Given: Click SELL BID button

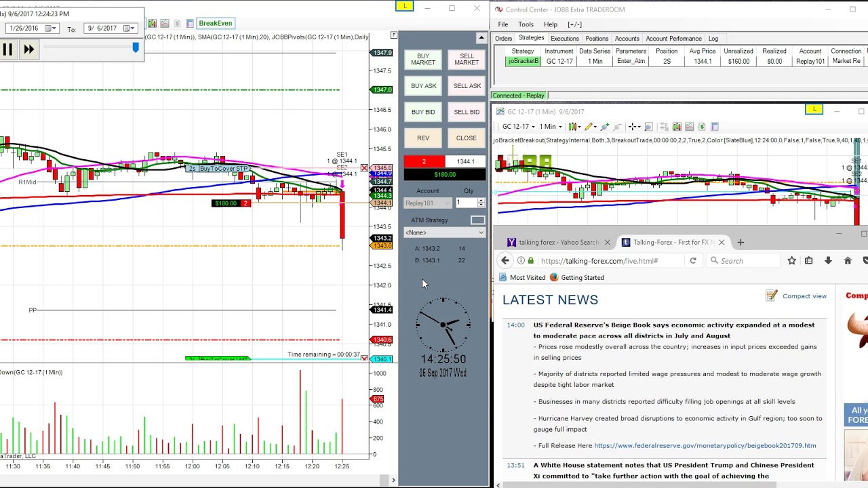Looking at the screenshot, I should point(467,112).
